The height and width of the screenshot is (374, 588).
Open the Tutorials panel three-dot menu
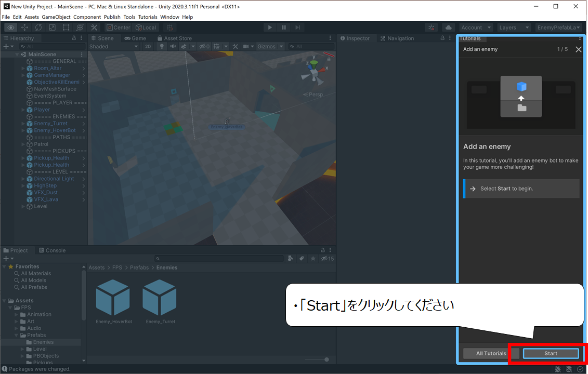[x=580, y=38]
